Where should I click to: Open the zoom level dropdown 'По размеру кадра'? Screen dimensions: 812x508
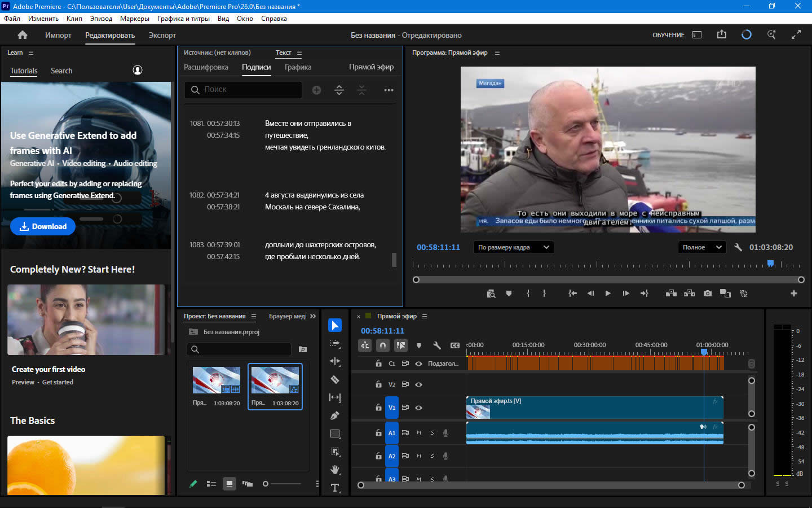pyautogui.click(x=513, y=247)
